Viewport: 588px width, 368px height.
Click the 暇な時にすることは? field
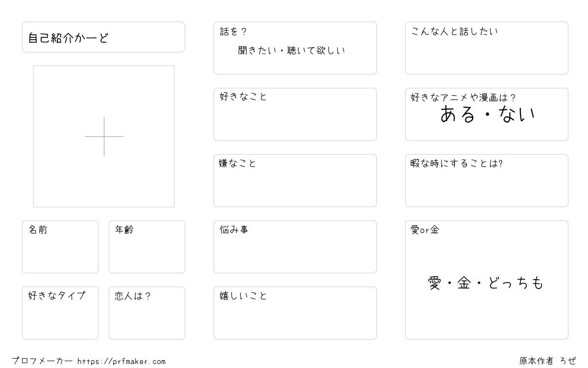pos(487,181)
